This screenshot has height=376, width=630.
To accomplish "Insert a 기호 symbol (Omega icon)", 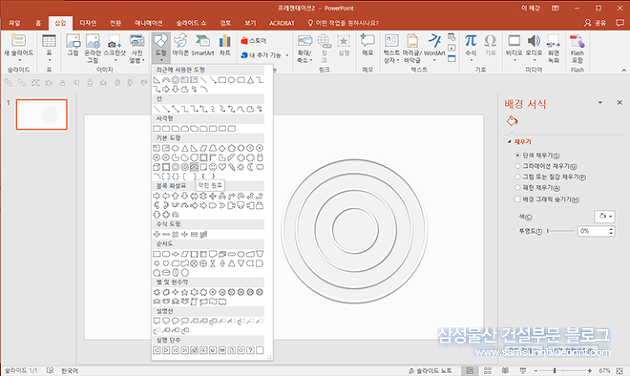I will coord(490,45).
